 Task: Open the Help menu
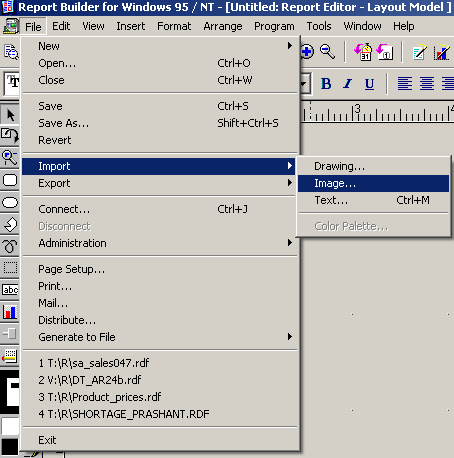404,26
